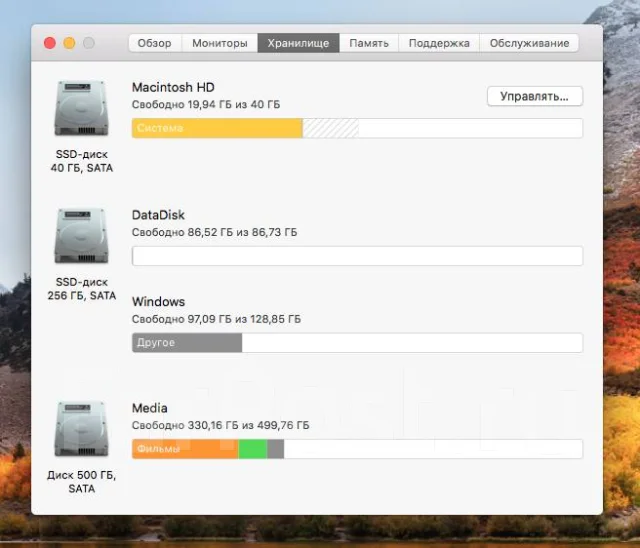
Task: Click the striped purgeable segment of Macintosh HD
Action: (331, 128)
